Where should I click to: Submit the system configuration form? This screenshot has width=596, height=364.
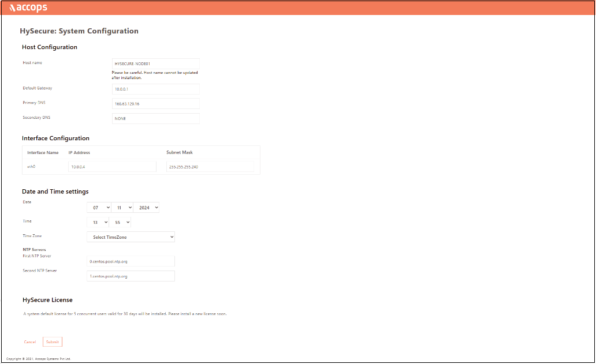53,342
